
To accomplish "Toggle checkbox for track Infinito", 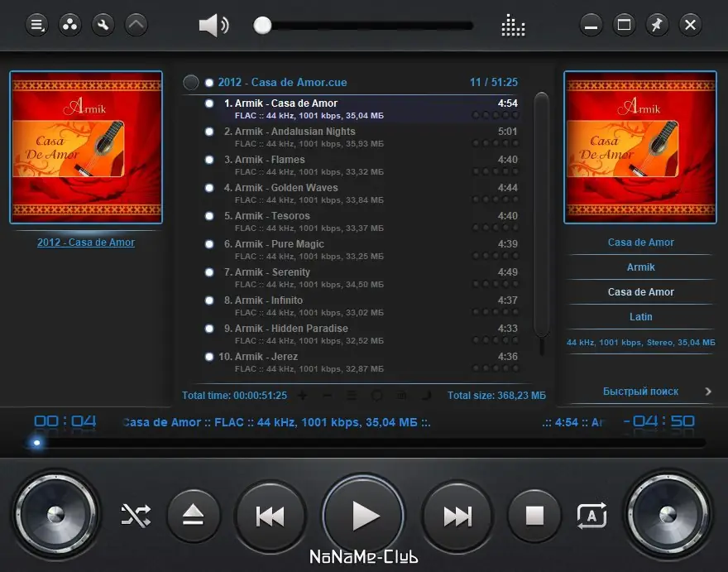I will pos(209,300).
